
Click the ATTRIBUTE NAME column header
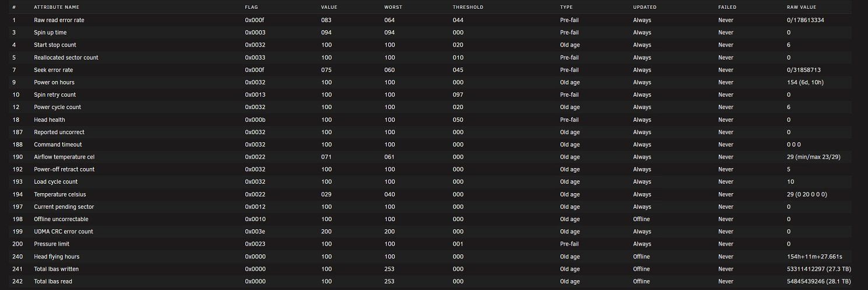(x=56, y=7)
